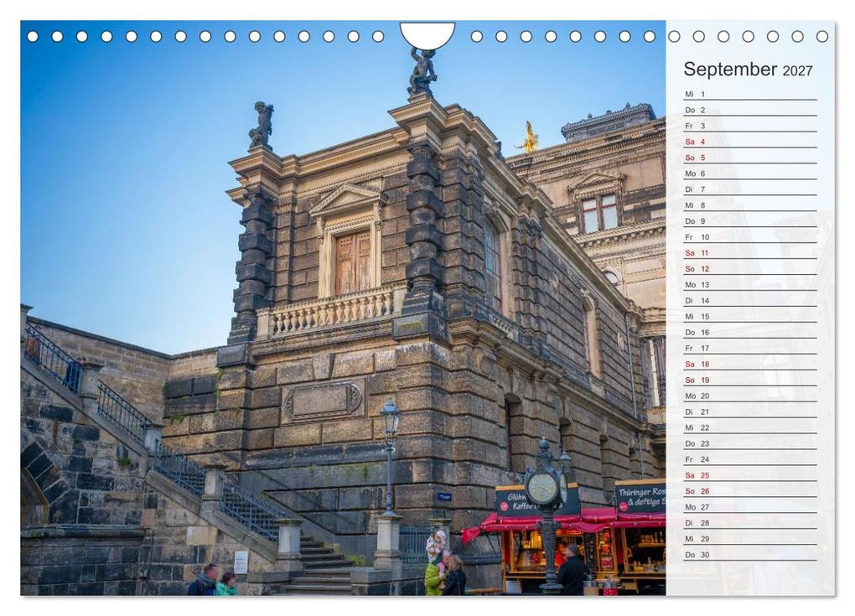The height and width of the screenshot is (616, 855).
Task: Select the date row Mi 15
Action: tap(749, 316)
